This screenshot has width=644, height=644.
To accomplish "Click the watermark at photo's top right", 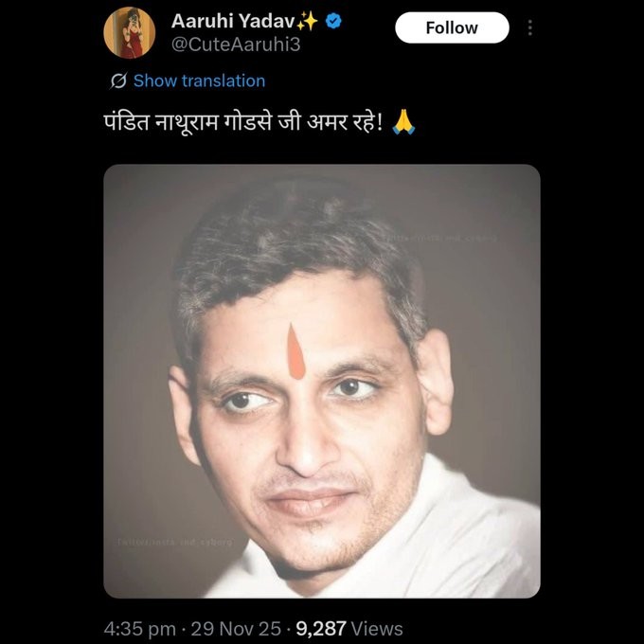I will point(456,238).
